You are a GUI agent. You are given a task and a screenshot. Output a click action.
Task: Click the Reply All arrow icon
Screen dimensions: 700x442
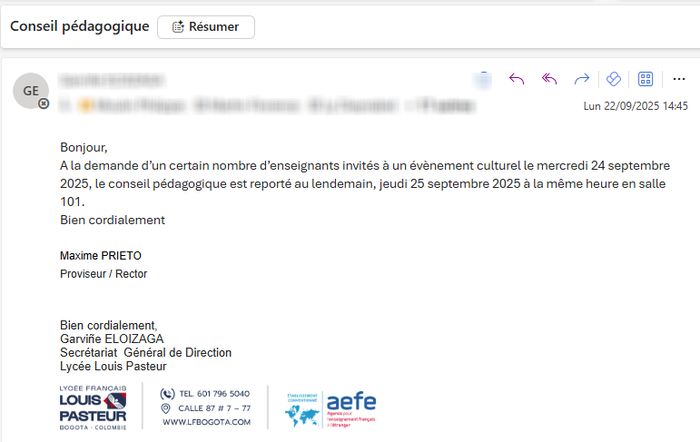pos(549,79)
